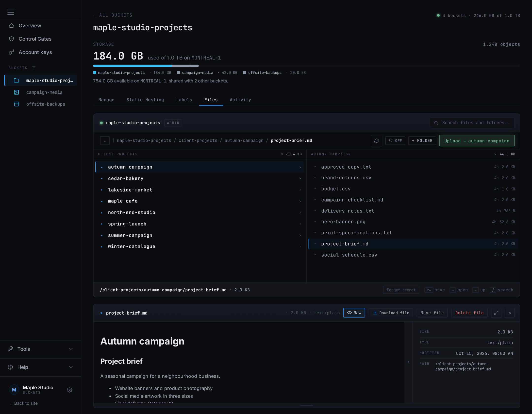Click the back arrow in breadcrumb bar
Image resolution: width=532 pixels, height=414 pixels.
coord(105,141)
